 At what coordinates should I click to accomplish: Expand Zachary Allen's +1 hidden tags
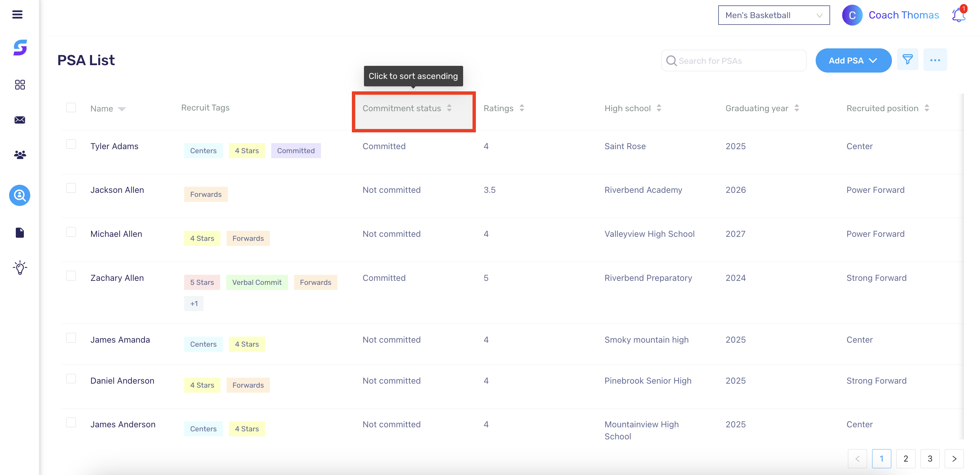point(194,303)
